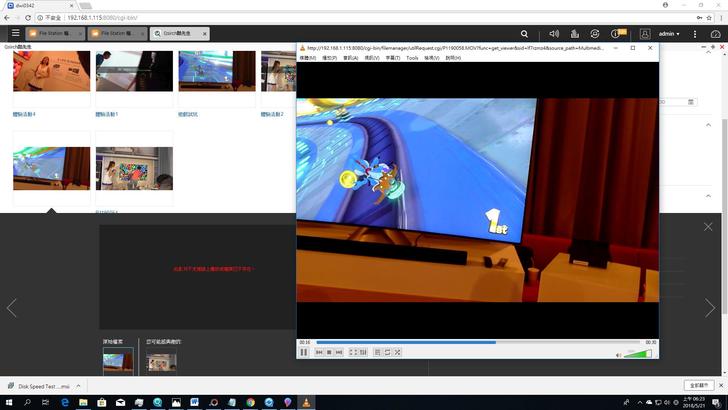Open VLC Video menu
728x410 pixels.
[x=371, y=58]
